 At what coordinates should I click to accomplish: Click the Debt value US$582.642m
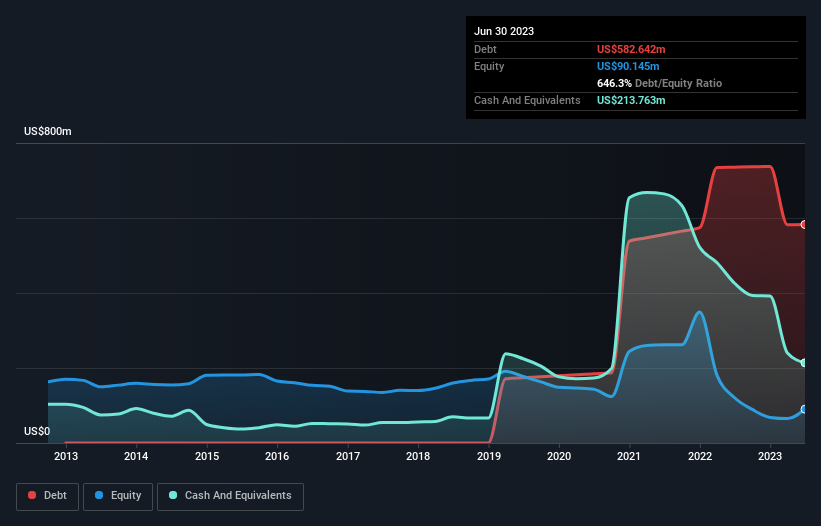click(631, 49)
